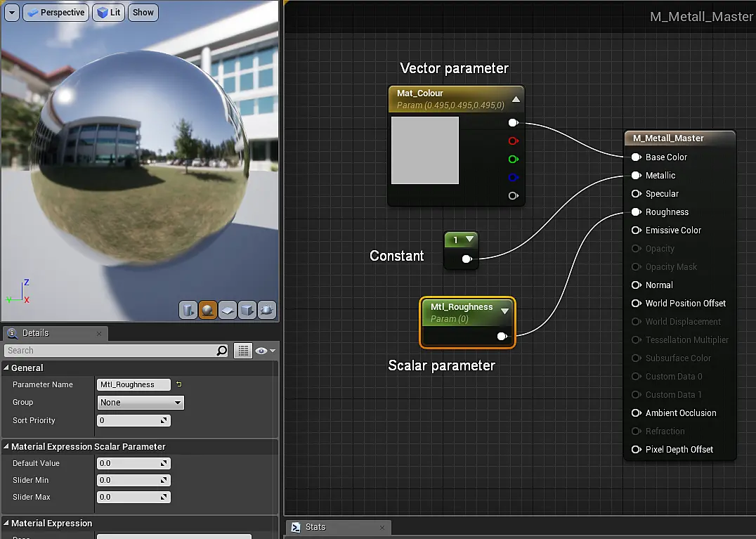
Task: Toggle Lit view mode button
Action: [x=108, y=13]
